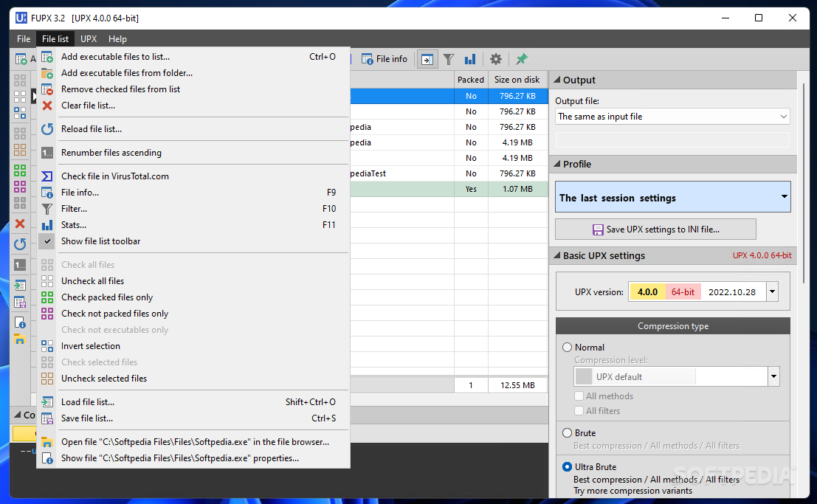Click the reload arrow icon in left sidebar
The width and height of the screenshot is (817, 504).
pyautogui.click(x=20, y=244)
